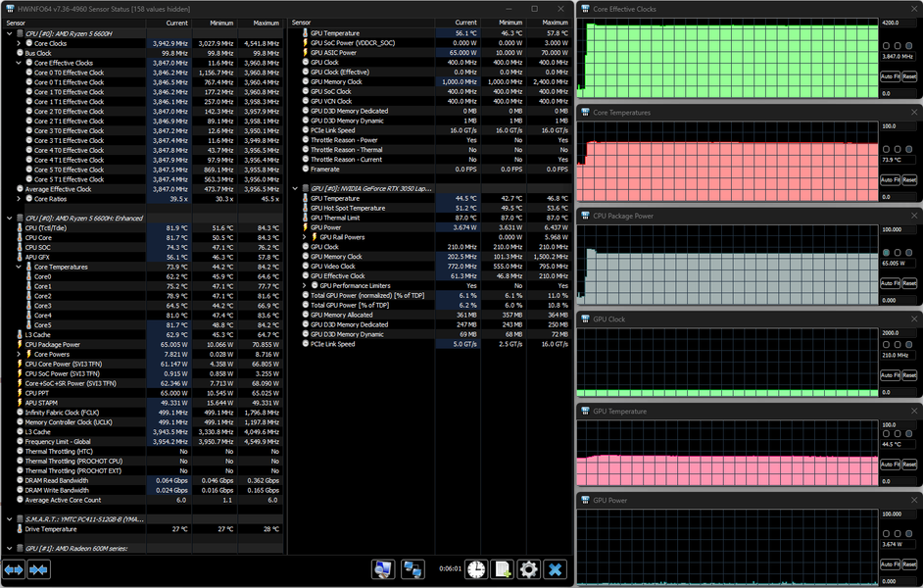923x588 pixels.
Task: Edit the 4200.0 max value field
Action: click(x=899, y=22)
